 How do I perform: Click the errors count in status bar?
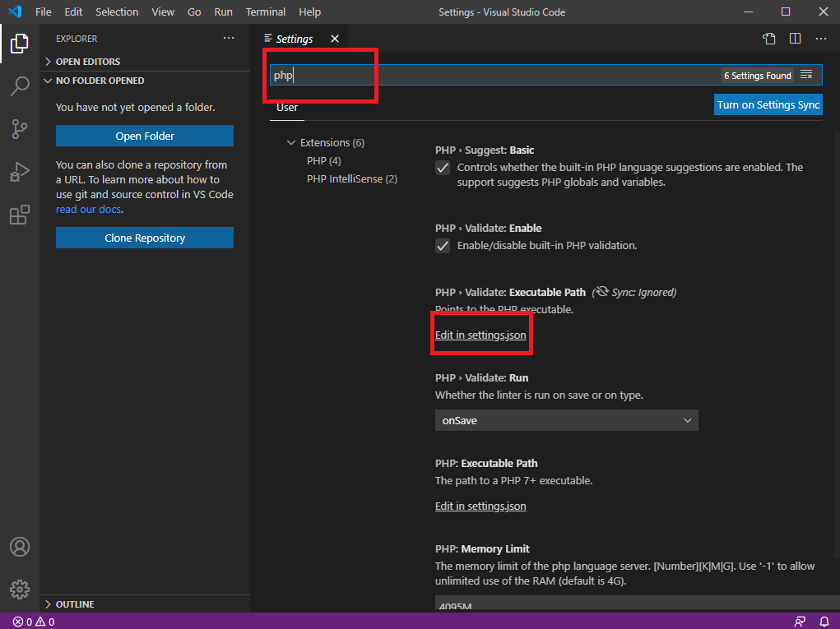point(22,622)
